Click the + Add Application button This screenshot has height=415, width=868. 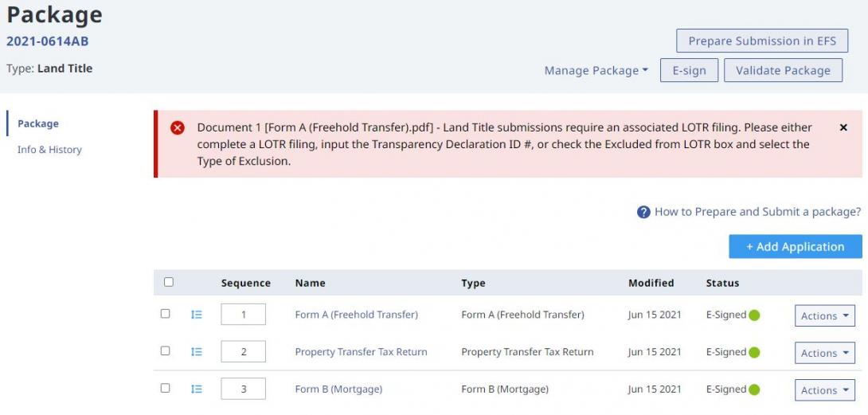[x=796, y=247]
